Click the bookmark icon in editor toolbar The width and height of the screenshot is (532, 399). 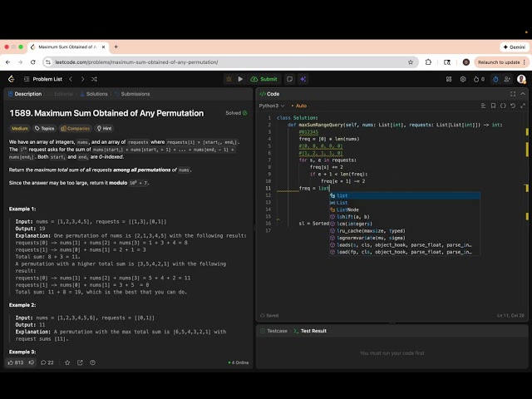(x=492, y=106)
